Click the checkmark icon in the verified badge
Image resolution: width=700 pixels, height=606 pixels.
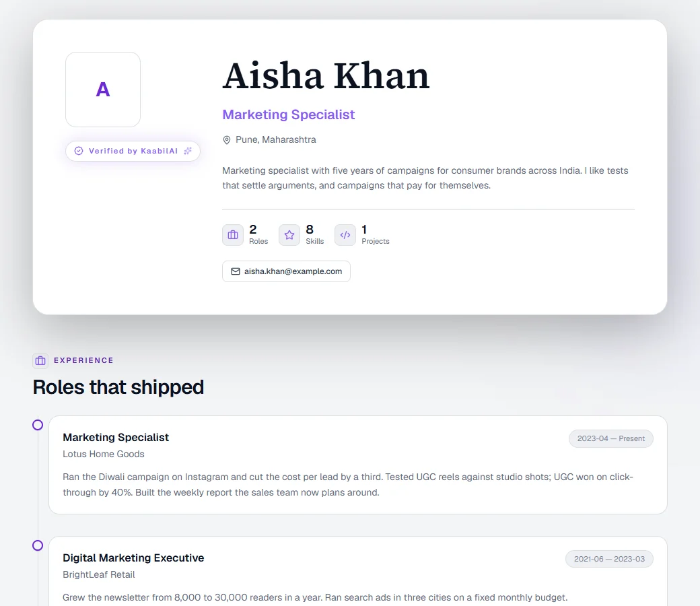point(79,151)
